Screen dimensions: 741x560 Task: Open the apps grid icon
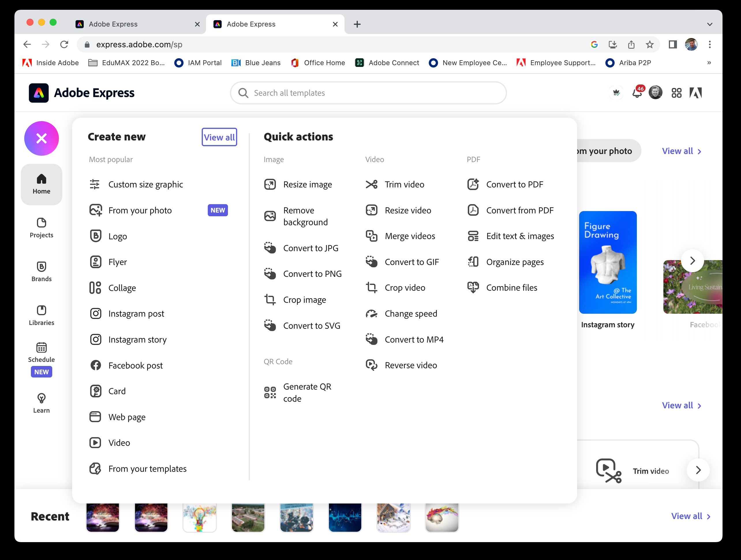(676, 93)
